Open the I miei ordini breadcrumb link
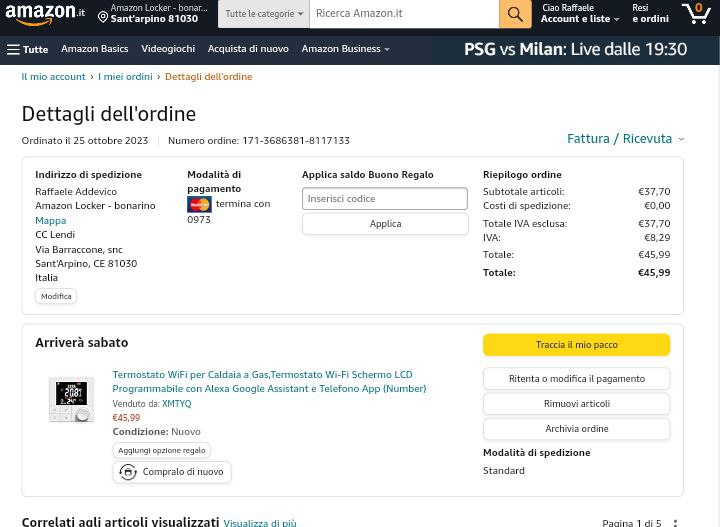Screen dimensions: 720x527 click(x=125, y=77)
